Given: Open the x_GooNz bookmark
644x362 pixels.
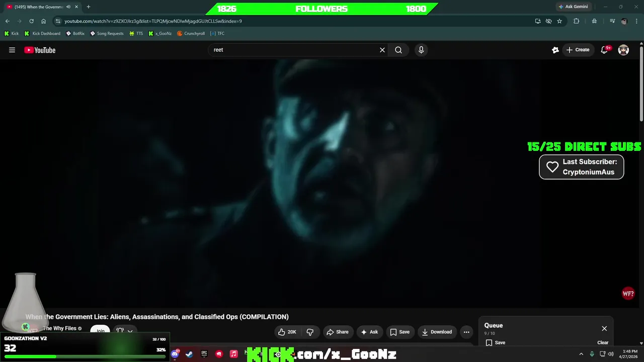Looking at the screenshot, I should (x=160, y=34).
